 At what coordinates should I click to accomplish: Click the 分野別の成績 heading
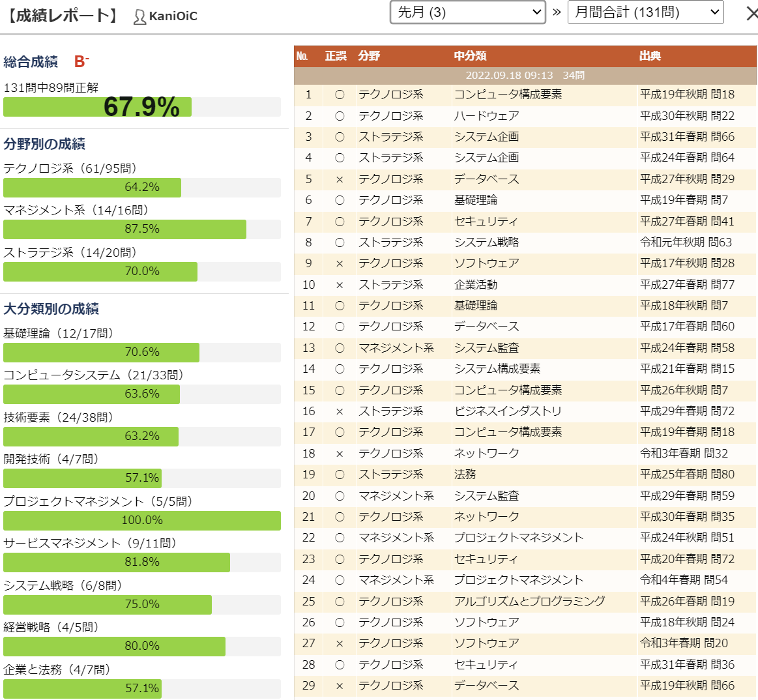coord(44,144)
